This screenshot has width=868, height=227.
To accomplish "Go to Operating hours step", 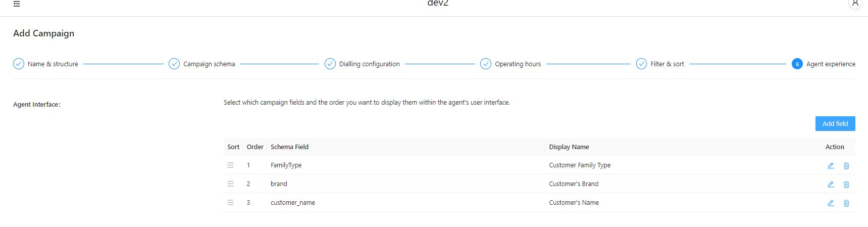I will 511,64.
